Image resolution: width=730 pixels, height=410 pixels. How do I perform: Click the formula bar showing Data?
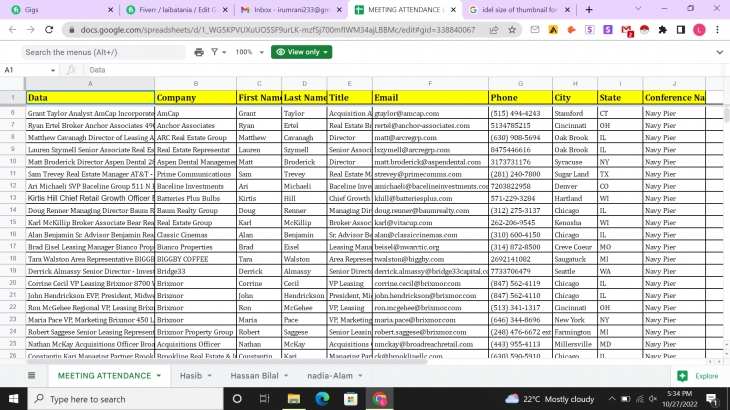click(405, 70)
